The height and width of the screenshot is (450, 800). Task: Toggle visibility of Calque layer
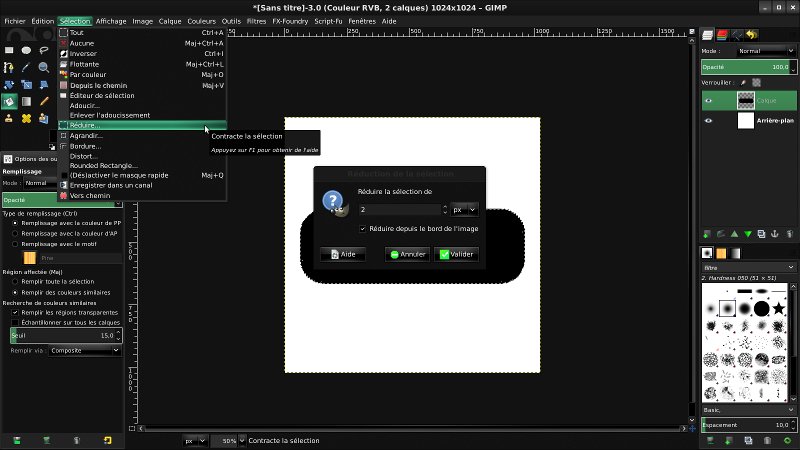point(708,101)
